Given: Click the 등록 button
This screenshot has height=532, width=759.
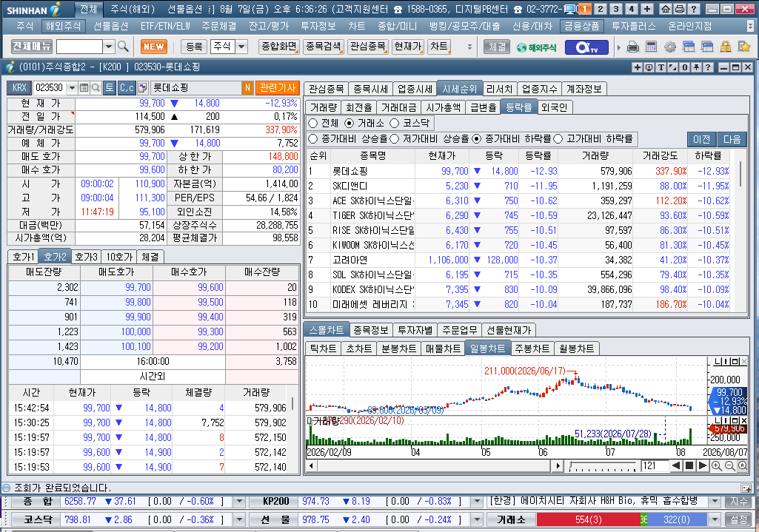Looking at the screenshot, I should (x=194, y=47).
